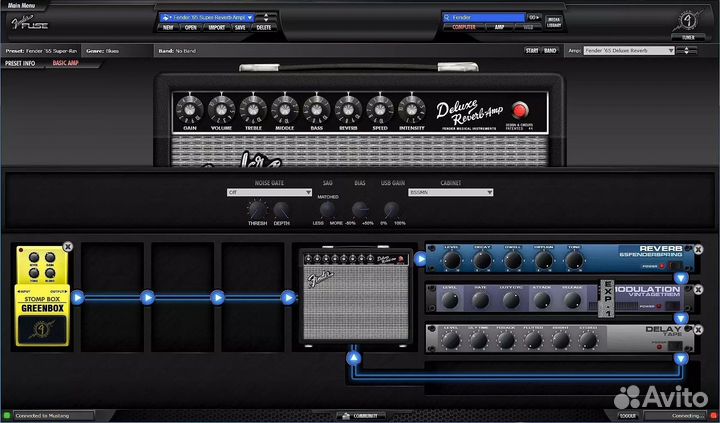Click the preset search field
The image size is (720, 423).
(x=484, y=17)
